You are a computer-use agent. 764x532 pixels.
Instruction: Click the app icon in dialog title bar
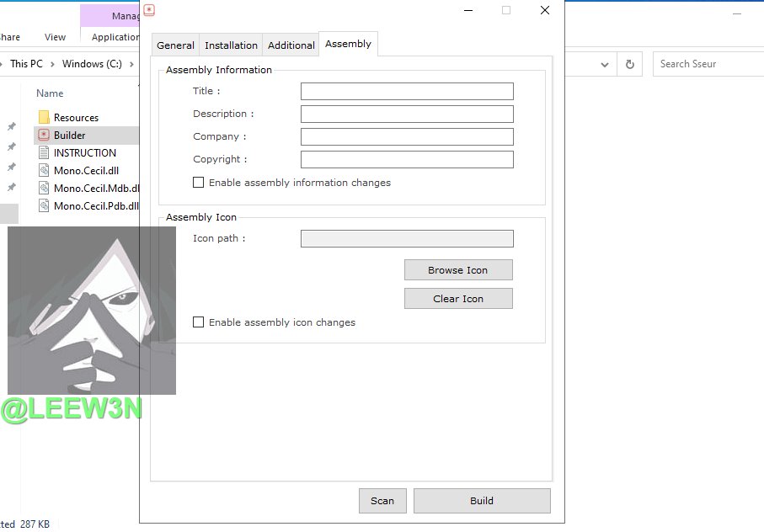[x=149, y=11]
